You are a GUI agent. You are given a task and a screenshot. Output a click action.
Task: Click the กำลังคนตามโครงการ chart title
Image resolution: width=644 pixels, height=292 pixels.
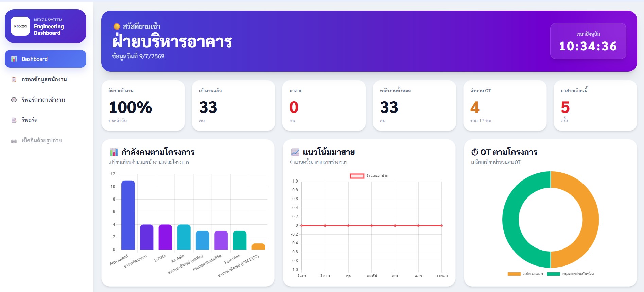point(158,152)
